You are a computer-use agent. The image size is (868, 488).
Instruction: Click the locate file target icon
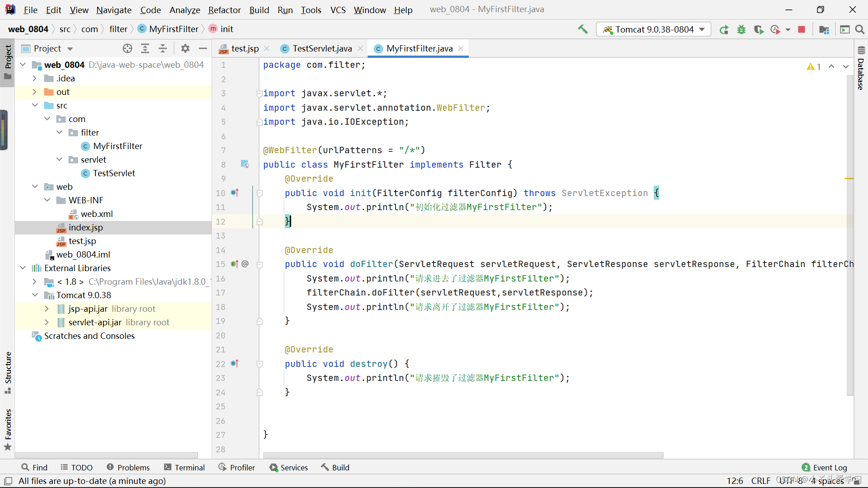tap(127, 48)
